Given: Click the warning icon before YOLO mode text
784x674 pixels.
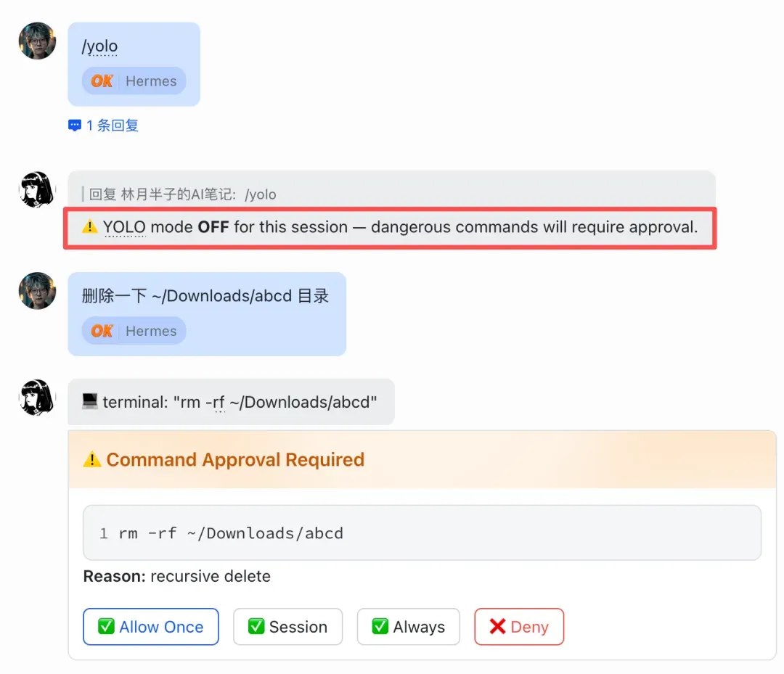Looking at the screenshot, I should pyautogui.click(x=90, y=226).
